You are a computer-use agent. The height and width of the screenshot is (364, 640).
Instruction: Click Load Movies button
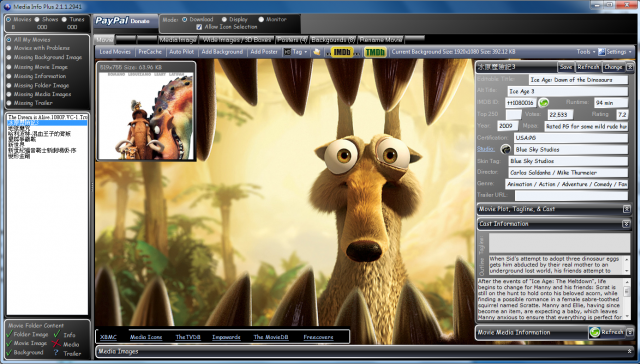tap(115, 52)
